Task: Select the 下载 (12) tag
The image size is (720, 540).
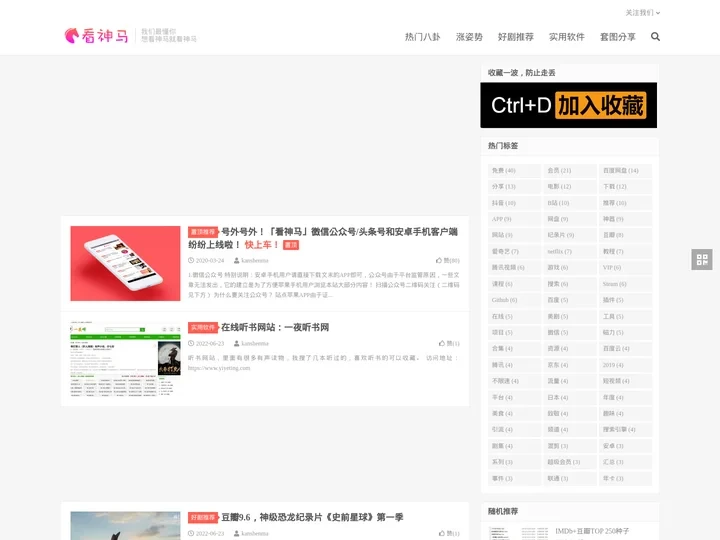Action: [x=625, y=186]
